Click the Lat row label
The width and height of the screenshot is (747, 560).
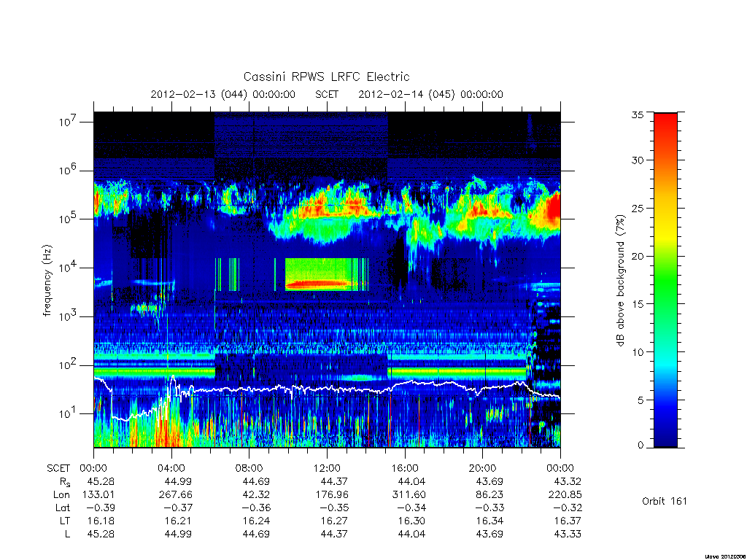pyautogui.click(x=63, y=507)
